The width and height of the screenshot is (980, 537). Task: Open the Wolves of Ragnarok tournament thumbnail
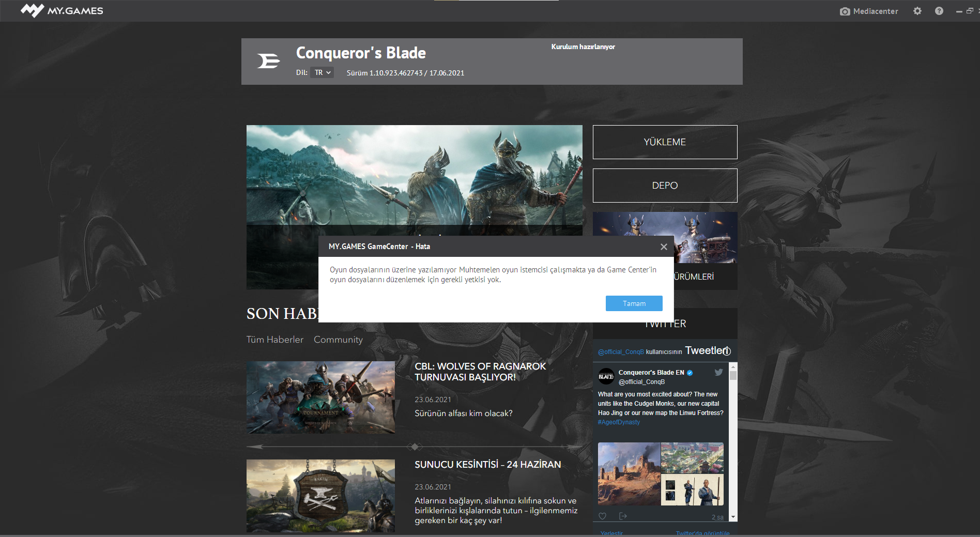[x=320, y=397]
